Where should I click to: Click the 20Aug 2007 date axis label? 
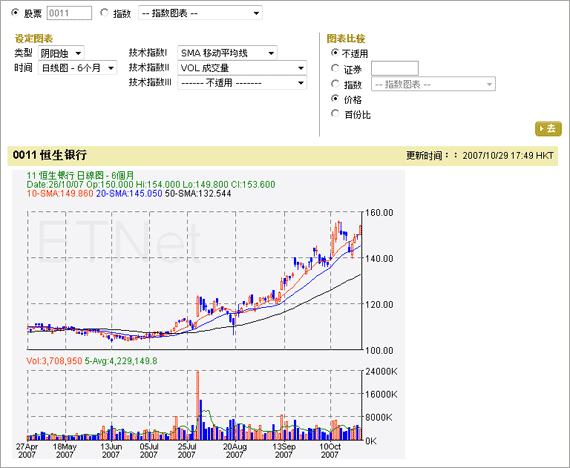tap(235, 451)
